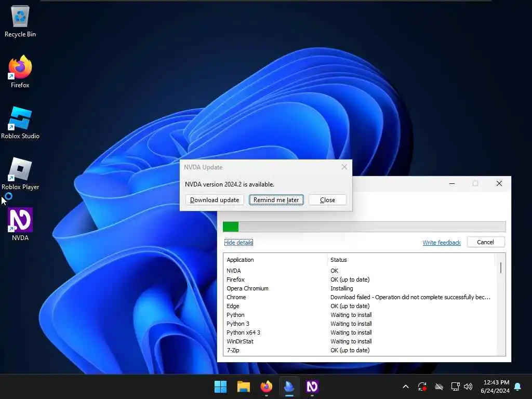Select the Roblox Player desktop shortcut

pyautogui.click(x=20, y=174)
